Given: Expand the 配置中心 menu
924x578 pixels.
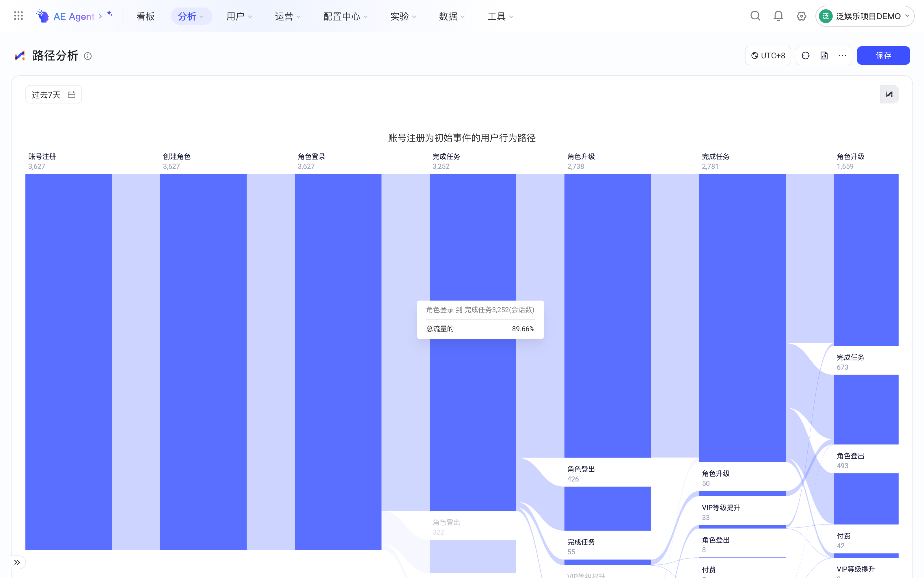Looking at the screenshot, I should point(345,16).
